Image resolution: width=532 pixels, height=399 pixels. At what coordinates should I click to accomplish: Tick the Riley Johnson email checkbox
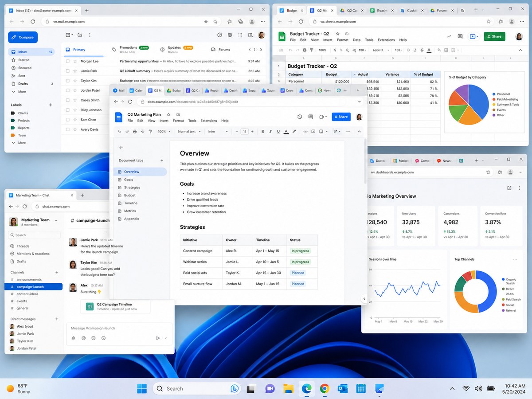click(x=68, y=110)
